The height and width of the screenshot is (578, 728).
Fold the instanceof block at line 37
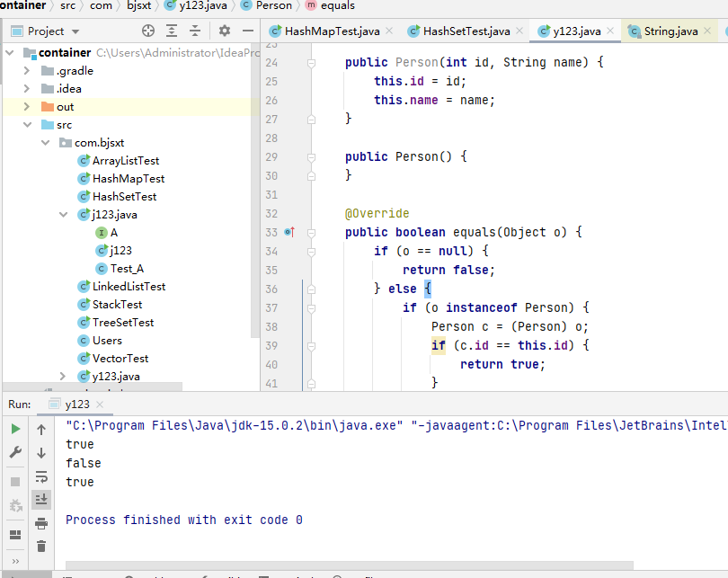(312, 308)
